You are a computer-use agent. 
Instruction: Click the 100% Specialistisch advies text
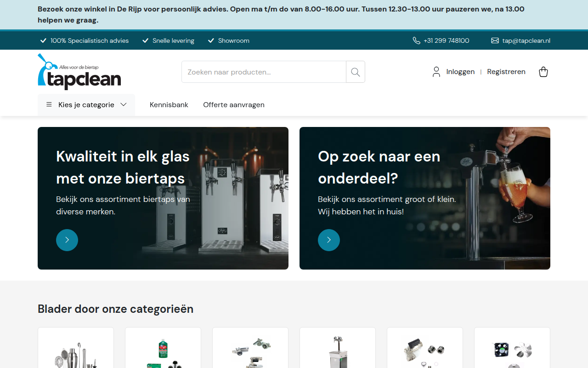click(x=90, y=40)
